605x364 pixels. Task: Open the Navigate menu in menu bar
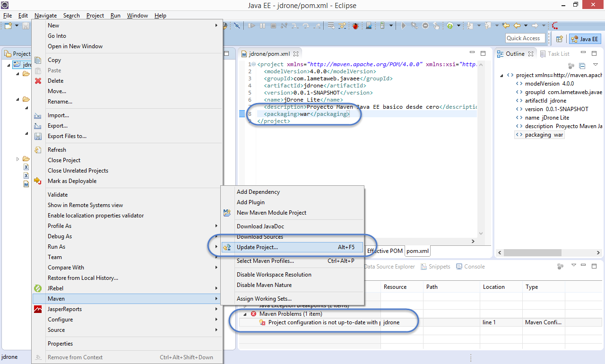[45, 16]
